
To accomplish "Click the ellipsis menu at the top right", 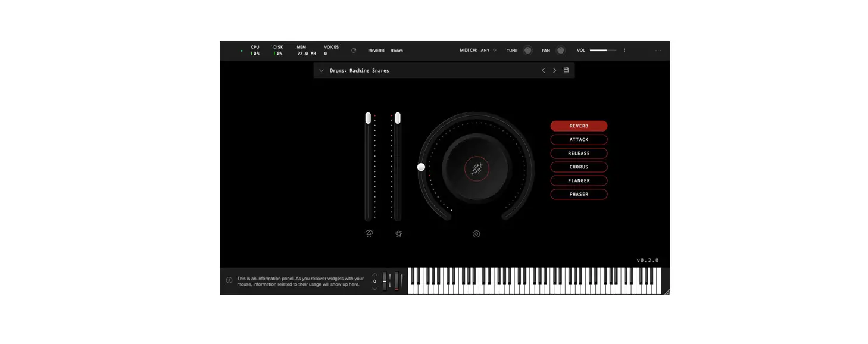I will (658, 51).
